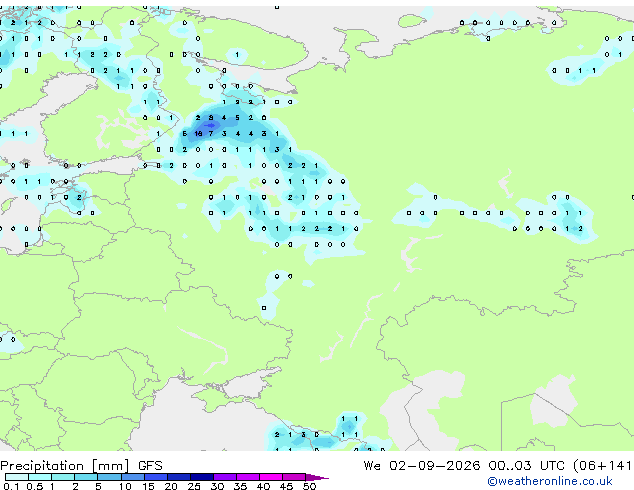
Task: Pick the 15–20 mm blue legend swatch
Action: click(156, 477)
